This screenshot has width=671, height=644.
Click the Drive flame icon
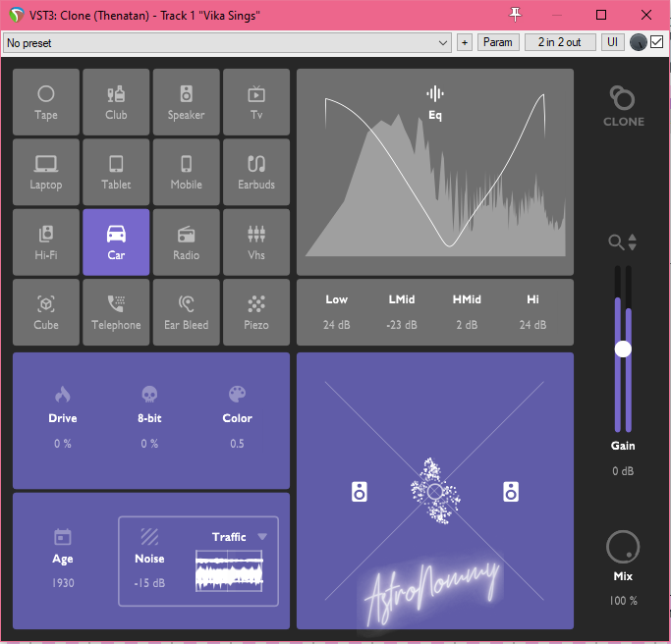(x=63, y=395)
